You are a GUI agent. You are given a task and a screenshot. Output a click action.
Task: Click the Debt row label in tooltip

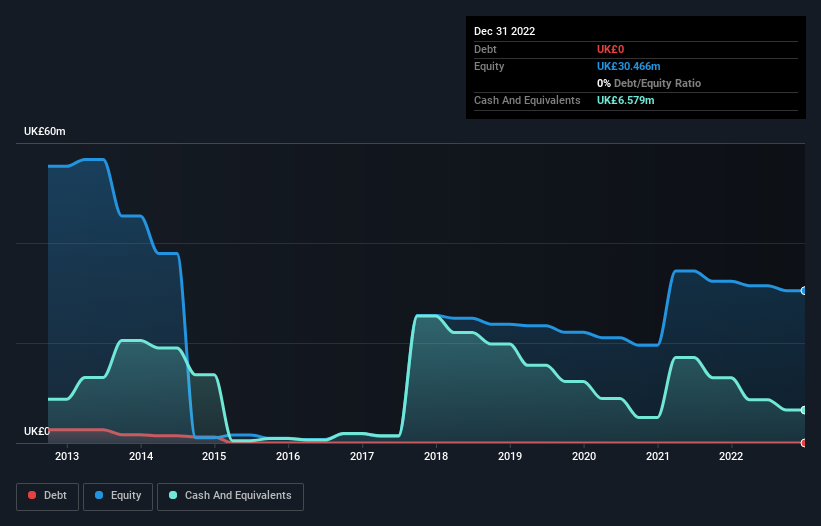[x=485, y=49]
